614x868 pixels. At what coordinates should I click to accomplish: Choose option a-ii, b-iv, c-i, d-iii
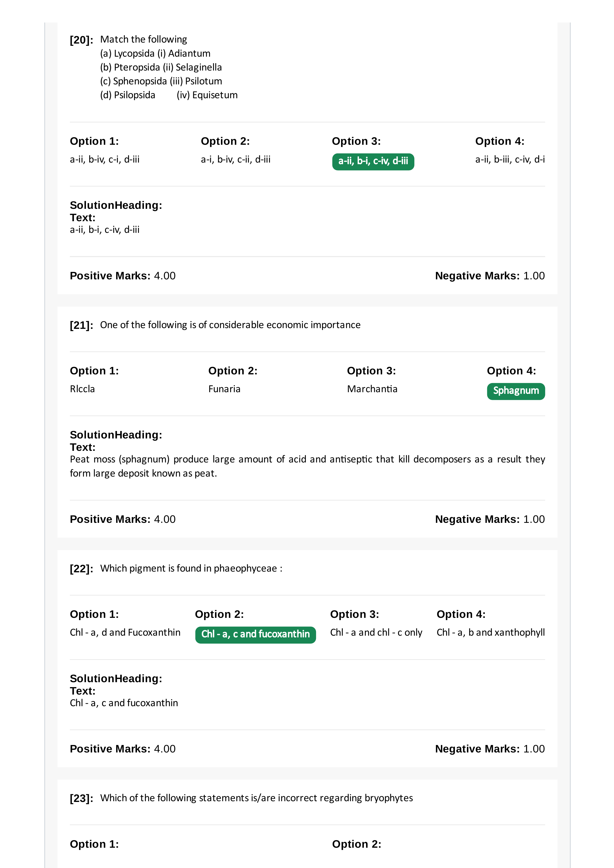pos(105,160)
